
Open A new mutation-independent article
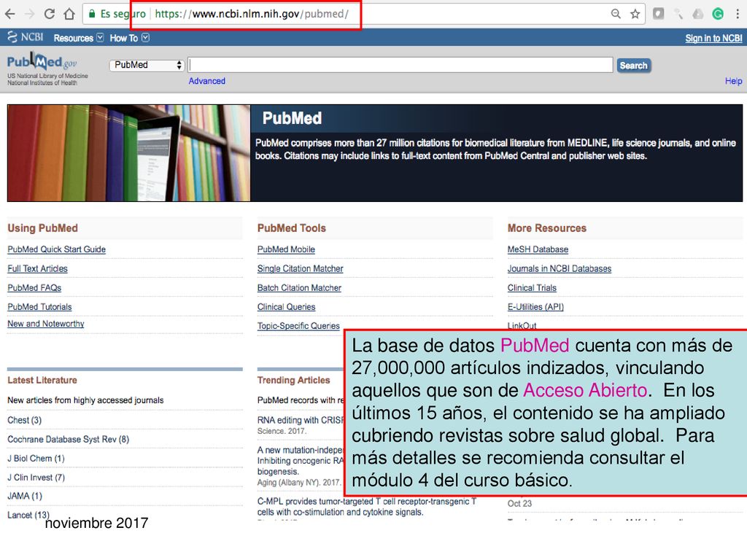(301, 461)
